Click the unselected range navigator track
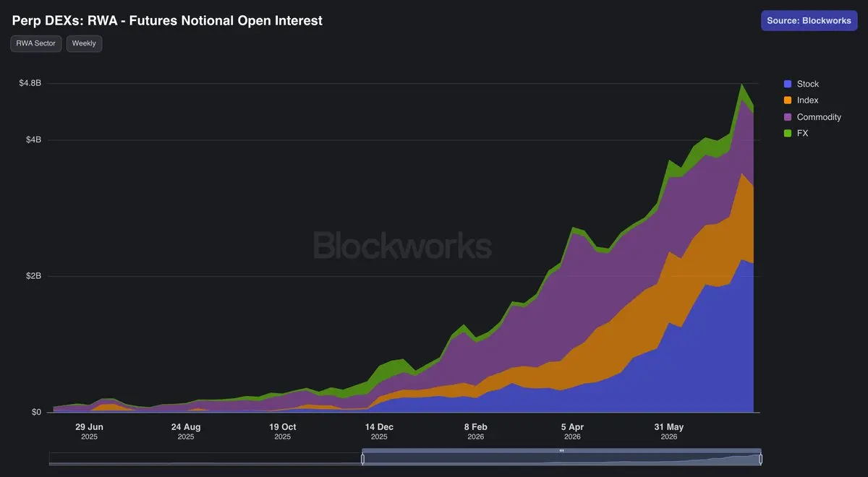Screen dimensions: 868x477 coord(205,459)
